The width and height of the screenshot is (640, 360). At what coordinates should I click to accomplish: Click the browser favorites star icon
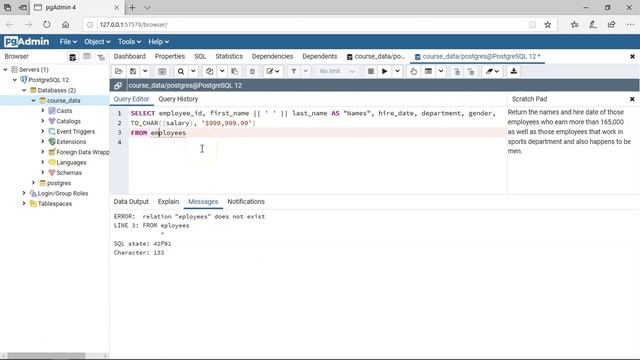[548, 25]
